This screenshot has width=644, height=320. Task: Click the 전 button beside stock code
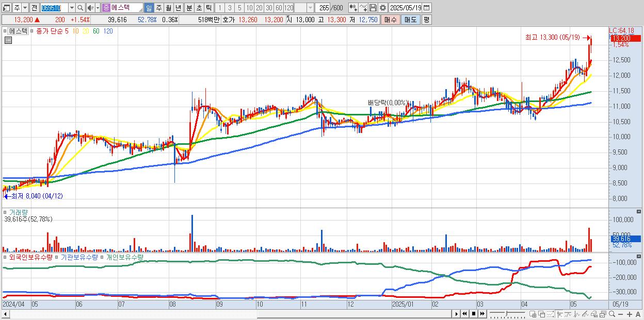click(x=34, y=8)
